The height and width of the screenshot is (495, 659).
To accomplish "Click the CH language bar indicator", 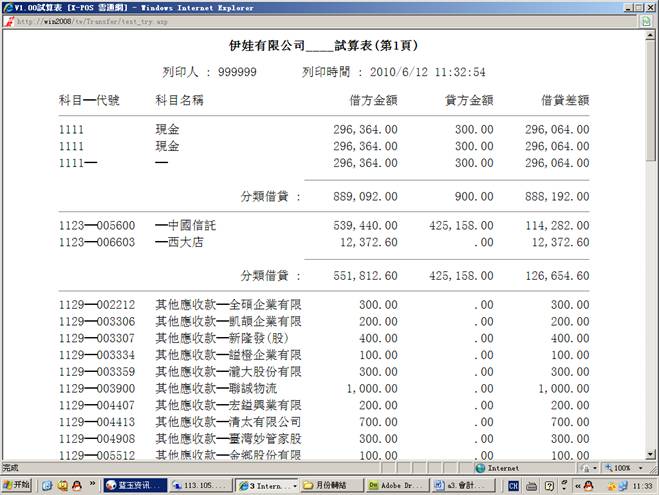I will click(513, 485).
